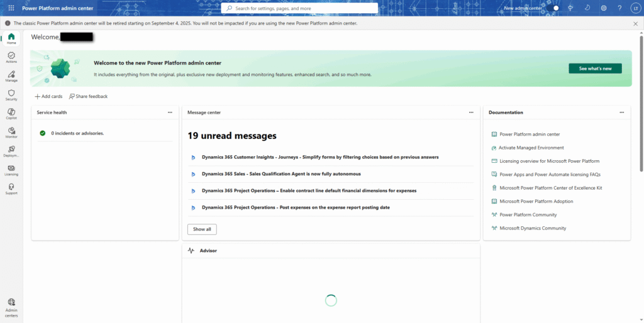
Task: Click the search settings and pages box
Action: pos(299,8)
